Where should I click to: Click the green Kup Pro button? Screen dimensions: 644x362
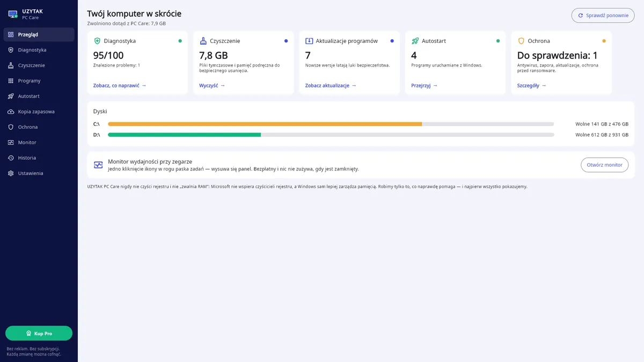[39, 334]
